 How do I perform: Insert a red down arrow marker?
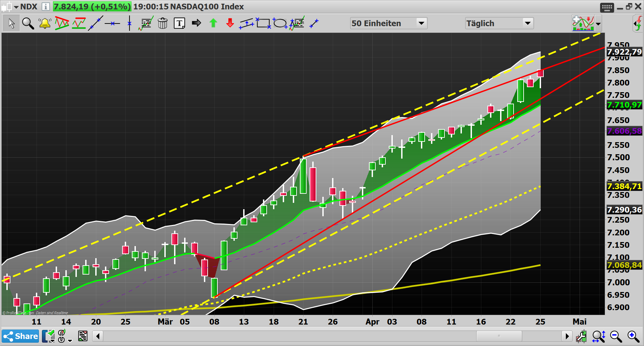pos(230,23)
